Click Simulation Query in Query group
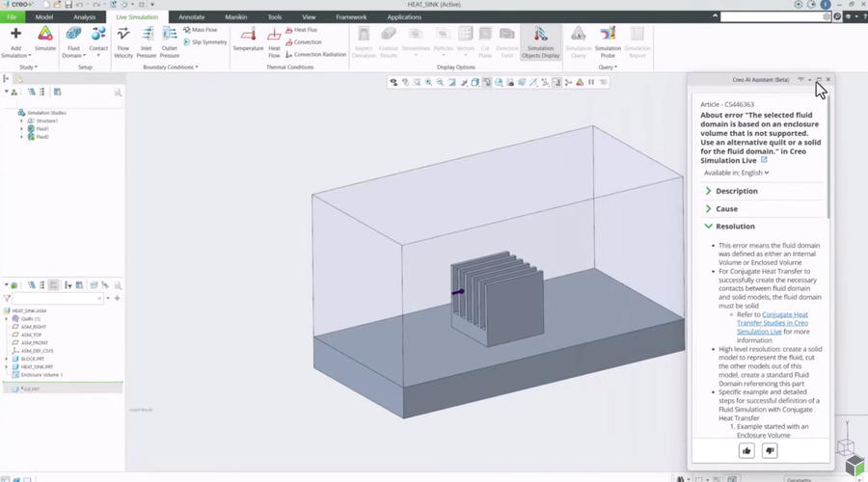868x482 pixels. 578,42
